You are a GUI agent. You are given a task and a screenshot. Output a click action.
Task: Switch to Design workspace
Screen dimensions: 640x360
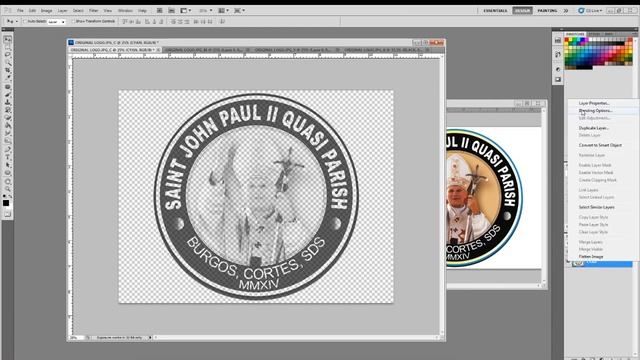tap(522, 10)
